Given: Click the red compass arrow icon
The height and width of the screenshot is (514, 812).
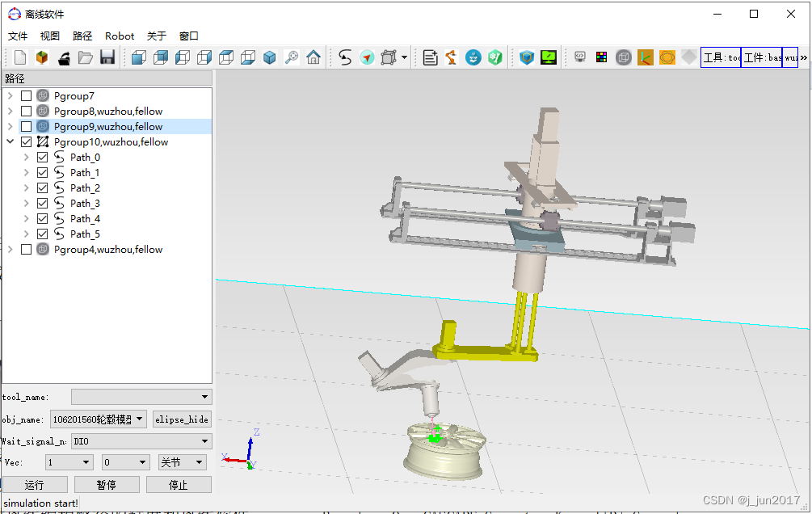Looking at the screenshot, I should (x=368, y=57).
